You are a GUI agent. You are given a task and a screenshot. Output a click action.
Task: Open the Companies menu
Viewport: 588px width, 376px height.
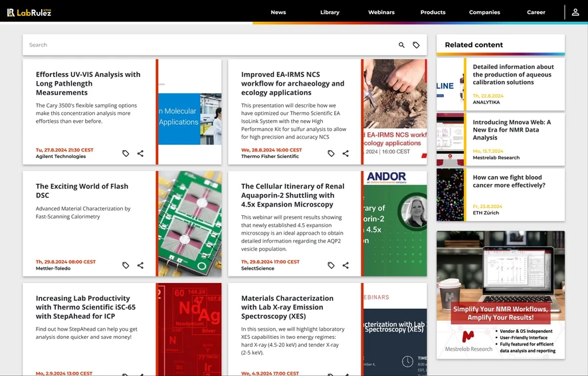(484, 13)
